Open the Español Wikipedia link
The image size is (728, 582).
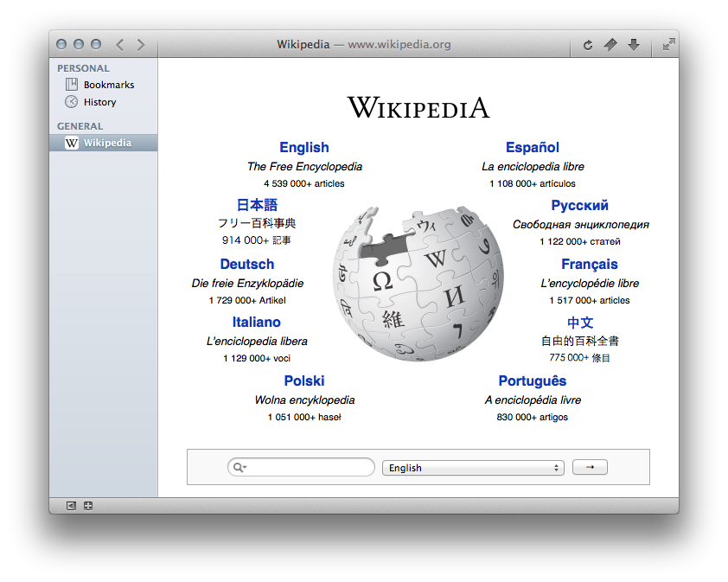coord(533,147)
